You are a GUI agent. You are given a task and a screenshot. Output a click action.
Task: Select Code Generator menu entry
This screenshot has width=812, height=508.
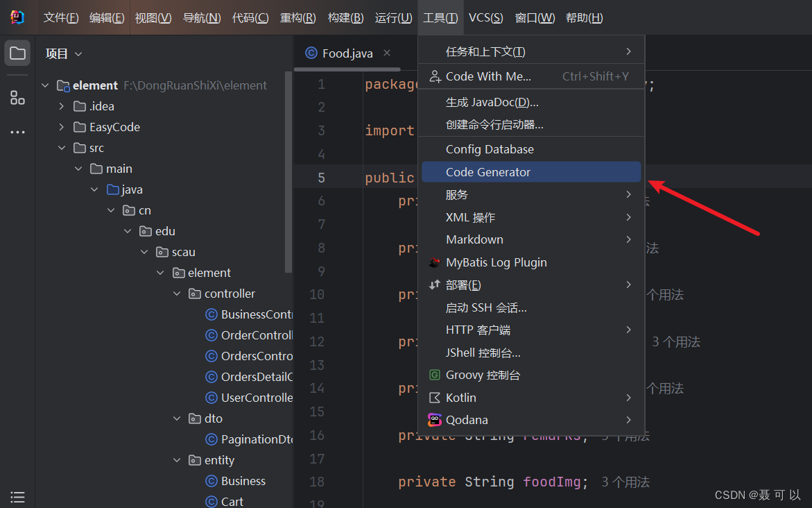pyautogui.click(x=531, y=172)
